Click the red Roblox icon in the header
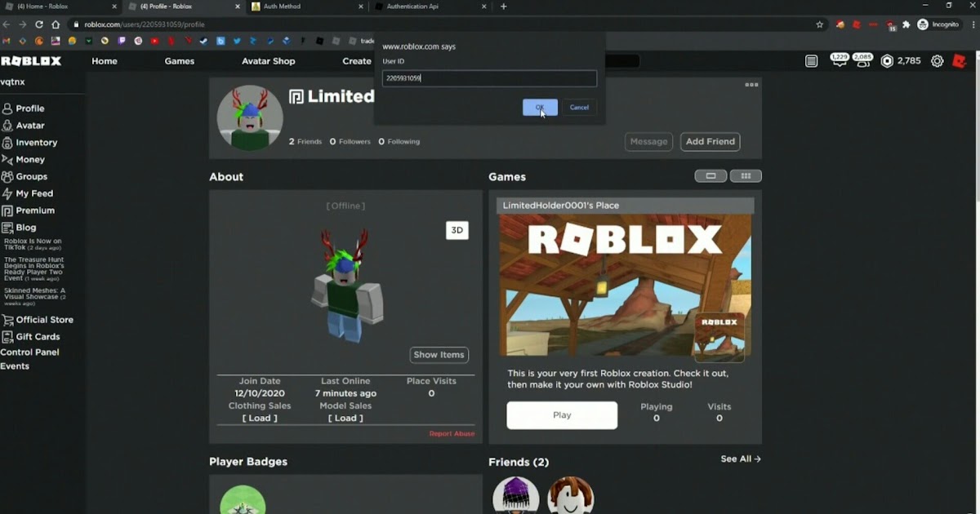The width and height of the screenshot is (980, 514). coord(960,61)
